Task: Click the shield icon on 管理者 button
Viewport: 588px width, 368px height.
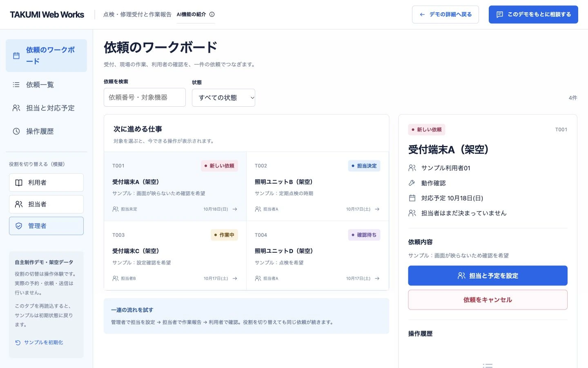Action: (19, 226)
